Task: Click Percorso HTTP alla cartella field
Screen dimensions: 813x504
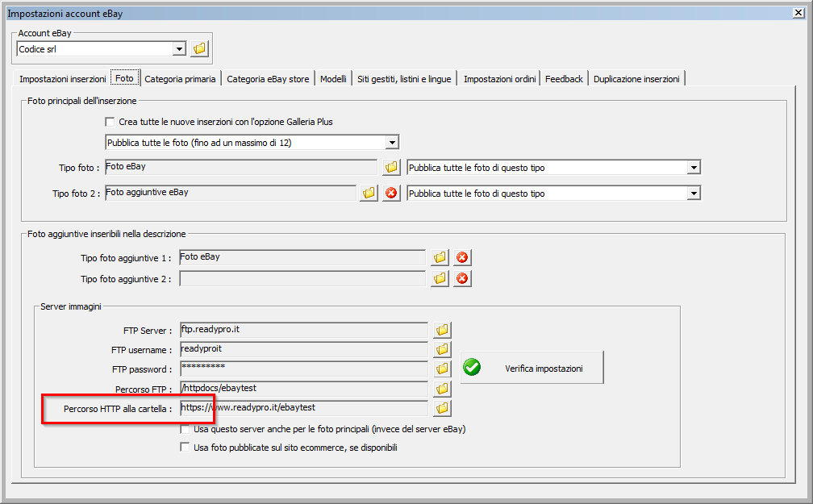Action: coord(304,408)
